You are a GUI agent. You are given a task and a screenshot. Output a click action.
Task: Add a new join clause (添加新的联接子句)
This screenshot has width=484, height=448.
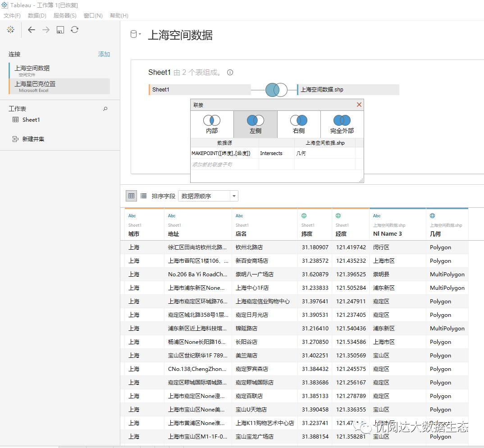(x=225, y=164)
